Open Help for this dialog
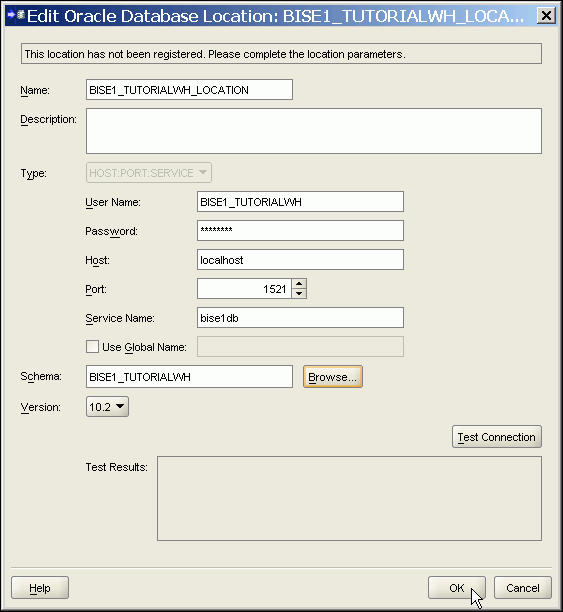This screenshot has height=612, width=563. [40, 588]
